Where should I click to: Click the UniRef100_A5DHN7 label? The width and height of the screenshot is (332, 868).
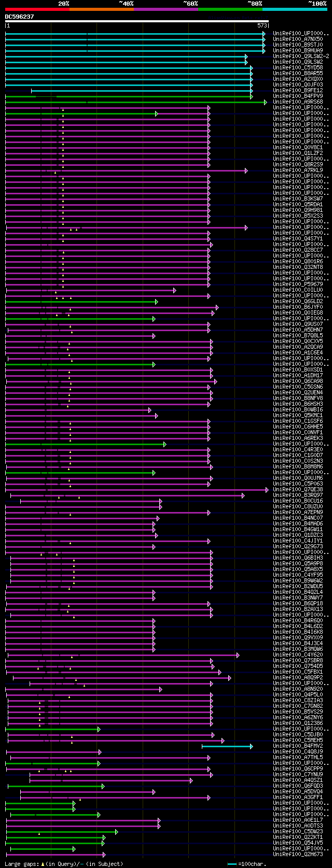point(298,330)
